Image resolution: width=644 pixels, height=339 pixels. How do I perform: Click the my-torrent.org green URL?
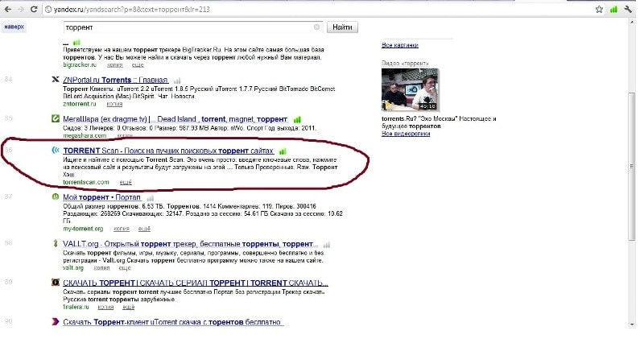pyautogui.click(x=83, y=229)
